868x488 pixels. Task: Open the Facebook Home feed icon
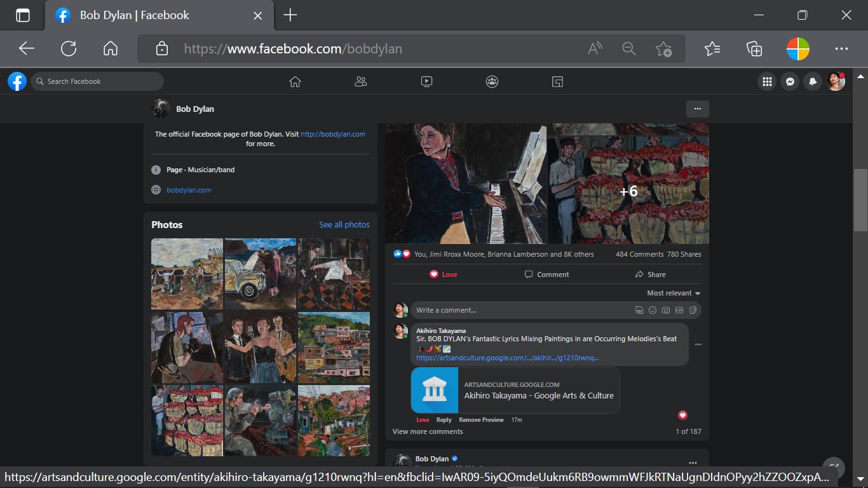[x=295, y=81]
